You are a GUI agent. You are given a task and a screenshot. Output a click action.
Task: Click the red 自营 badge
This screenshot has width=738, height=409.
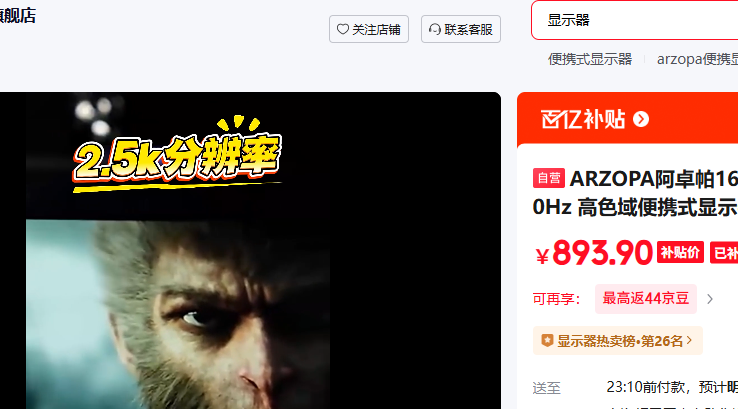click(x=549, y=178)
